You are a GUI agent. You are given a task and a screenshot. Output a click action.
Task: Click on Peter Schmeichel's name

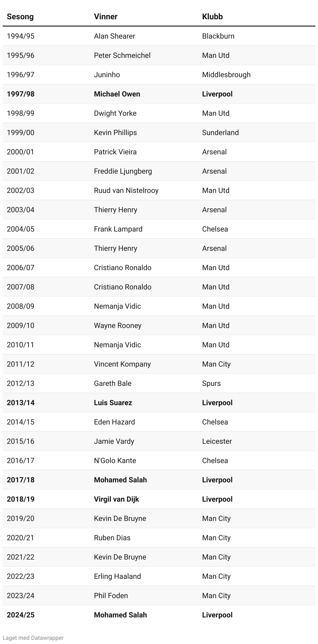pyautogui.click(x=122, y=55)
